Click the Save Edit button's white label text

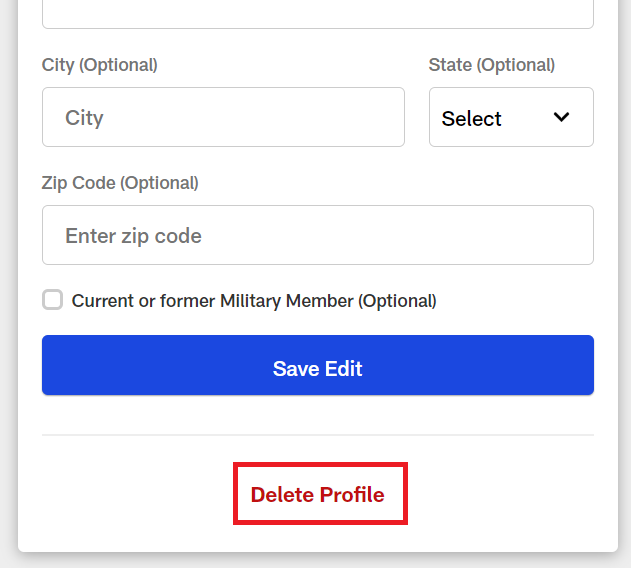(317, 369)
